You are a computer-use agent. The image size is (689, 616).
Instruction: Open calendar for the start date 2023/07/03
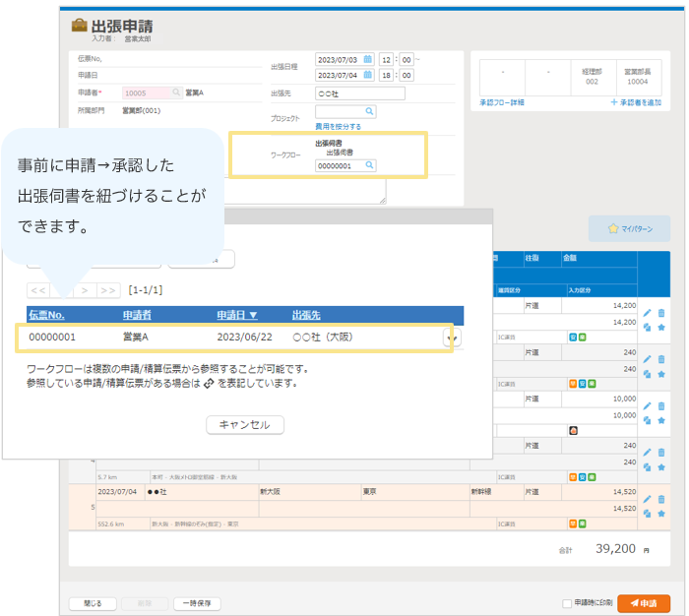click(368, 59)
